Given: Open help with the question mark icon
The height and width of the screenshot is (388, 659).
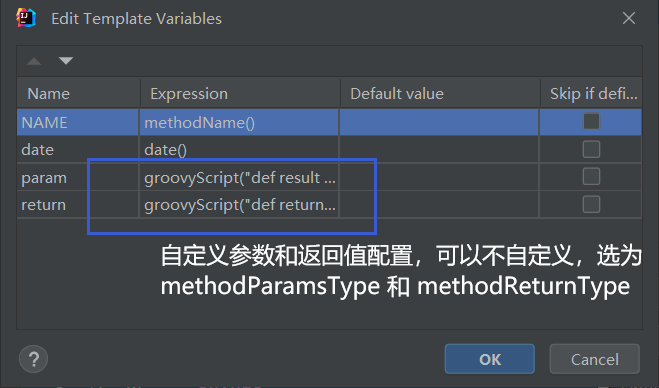Looking at the screenshot, I should pyautogui.click(x=34, y=359).
